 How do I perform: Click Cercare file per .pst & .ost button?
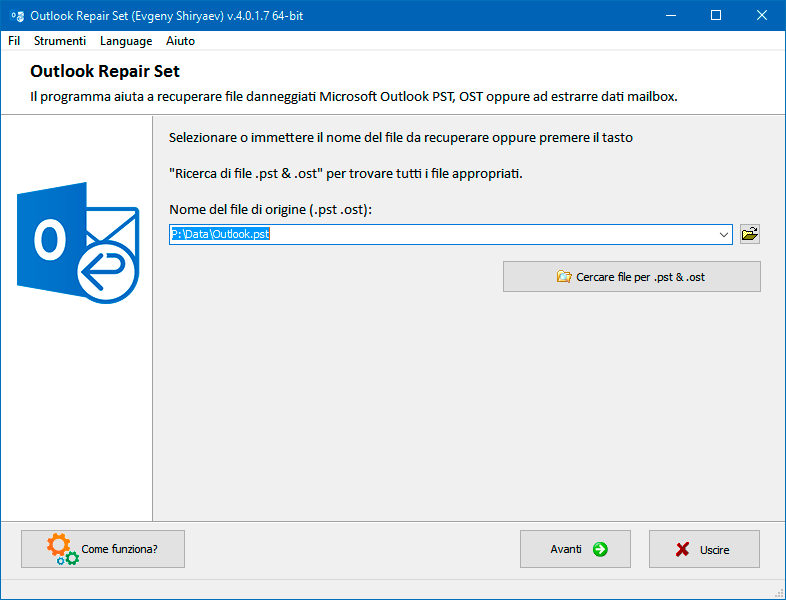pos(632,276)
